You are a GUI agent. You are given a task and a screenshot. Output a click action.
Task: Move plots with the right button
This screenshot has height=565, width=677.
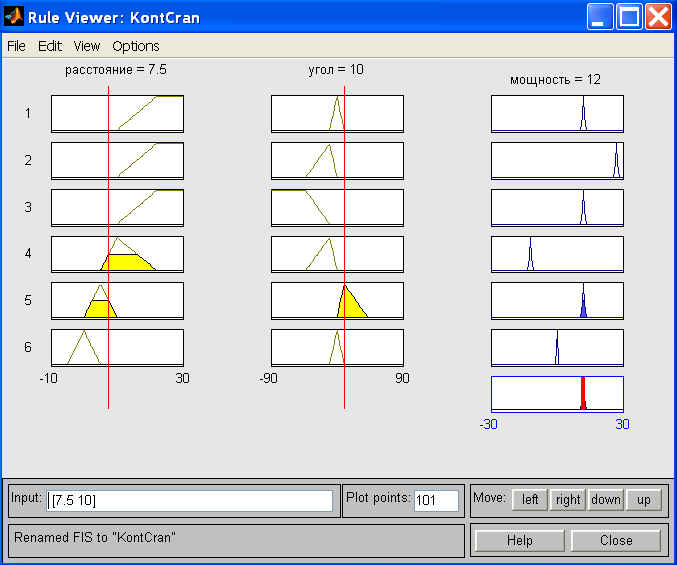[568, 499]
